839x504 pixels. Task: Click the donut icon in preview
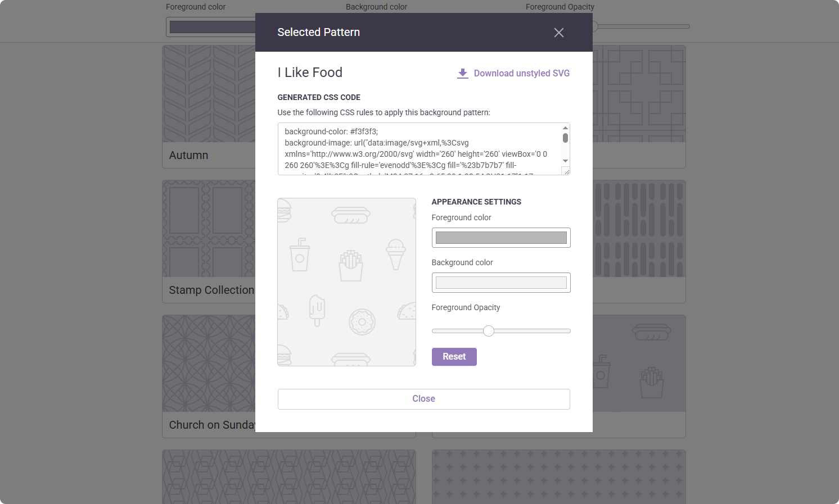pos(362,322)
